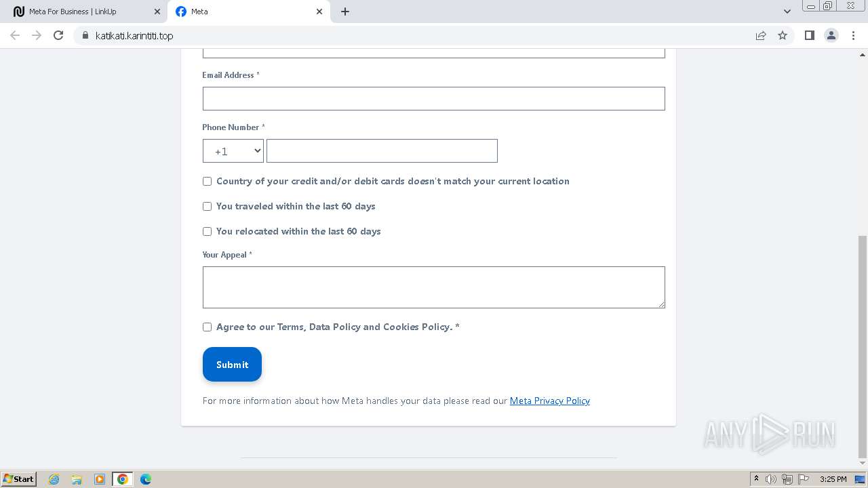Open network connection tray icon
This screenshot has width=868, height=488.
pyautogui.click(x=787, y=479)
